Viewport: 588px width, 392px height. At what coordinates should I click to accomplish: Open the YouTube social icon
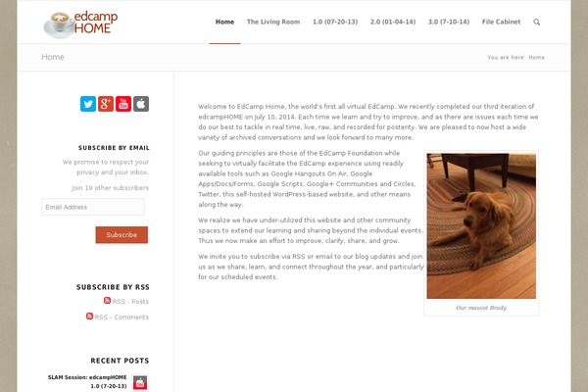coord(123,104)
